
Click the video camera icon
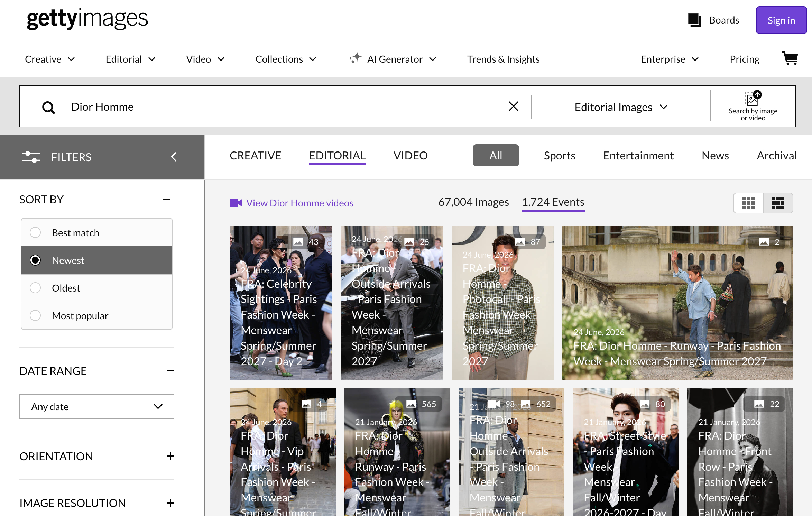point(236,203)
